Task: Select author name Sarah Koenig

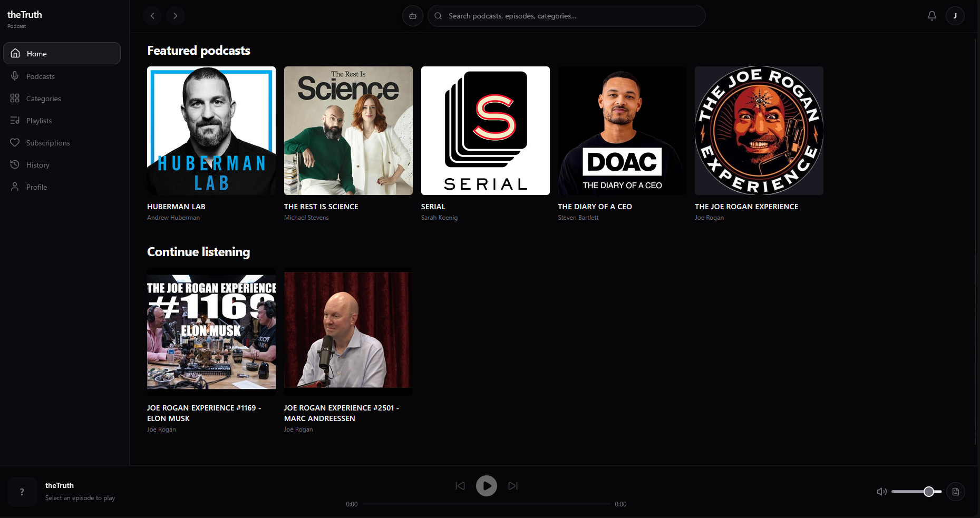Action: click(x=440, y=218)
